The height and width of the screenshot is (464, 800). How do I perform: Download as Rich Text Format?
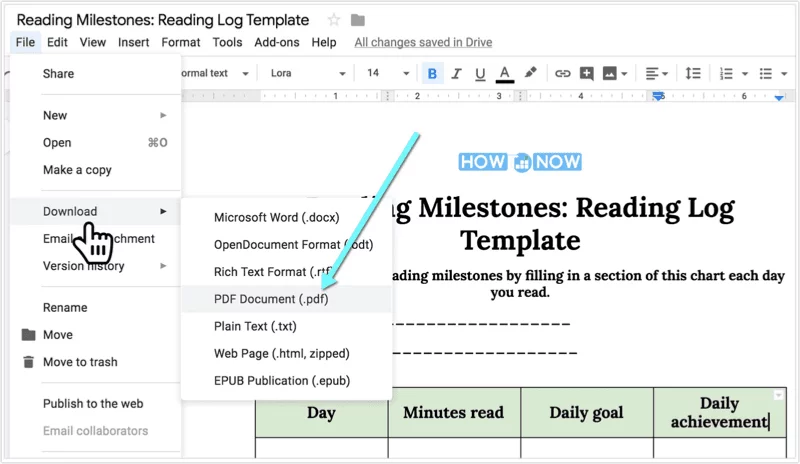point(287,272)
